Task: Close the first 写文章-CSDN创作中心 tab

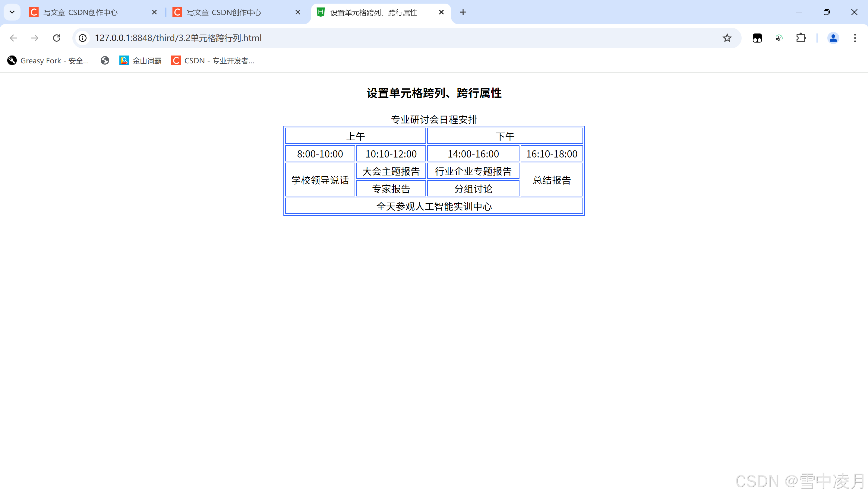Action: (x=154, y=12)
